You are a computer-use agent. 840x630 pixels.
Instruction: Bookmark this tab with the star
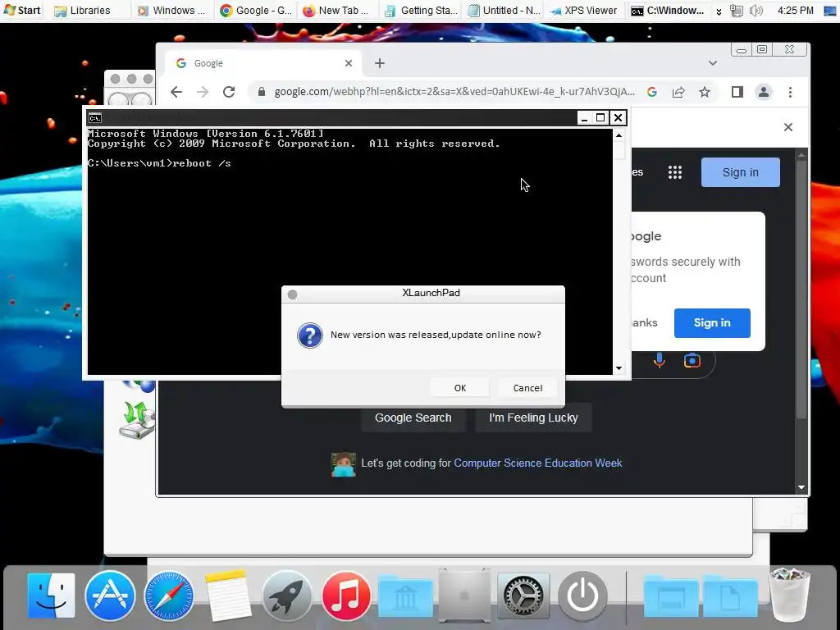pos(705,92)
